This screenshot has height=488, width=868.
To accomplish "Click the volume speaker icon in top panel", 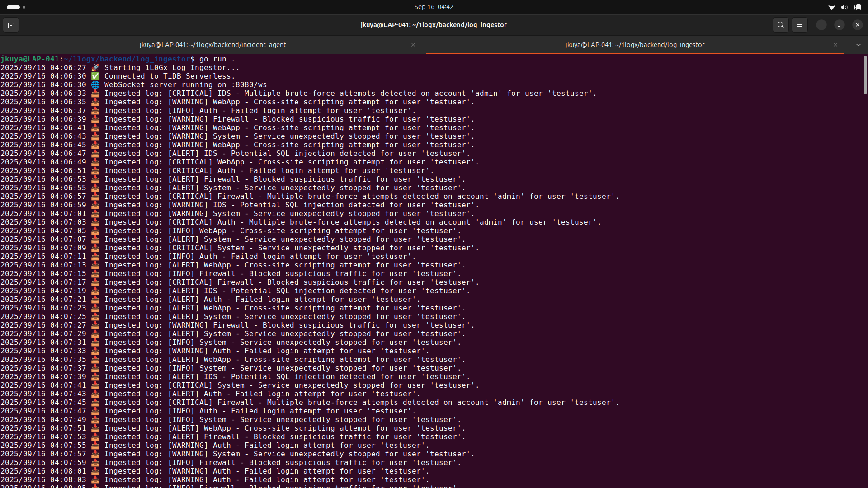I will tap(844, 7).
